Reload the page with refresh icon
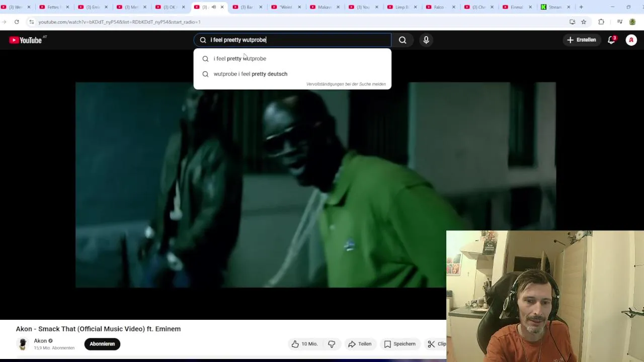 pos(17,22)
